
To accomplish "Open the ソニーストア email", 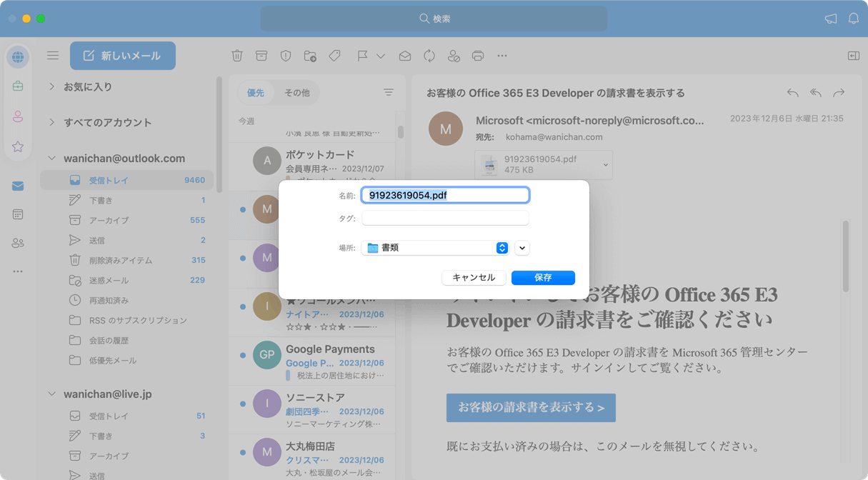I will (312, 409).
